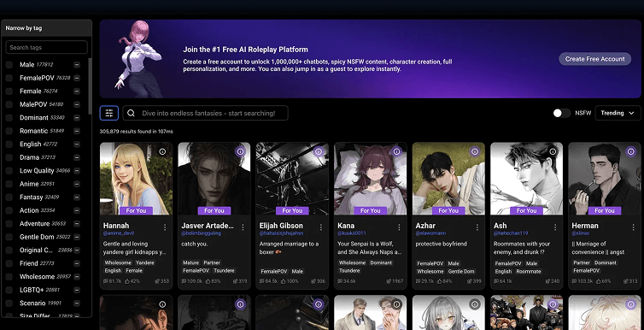Click Herman card description text

tap(598, 247)
